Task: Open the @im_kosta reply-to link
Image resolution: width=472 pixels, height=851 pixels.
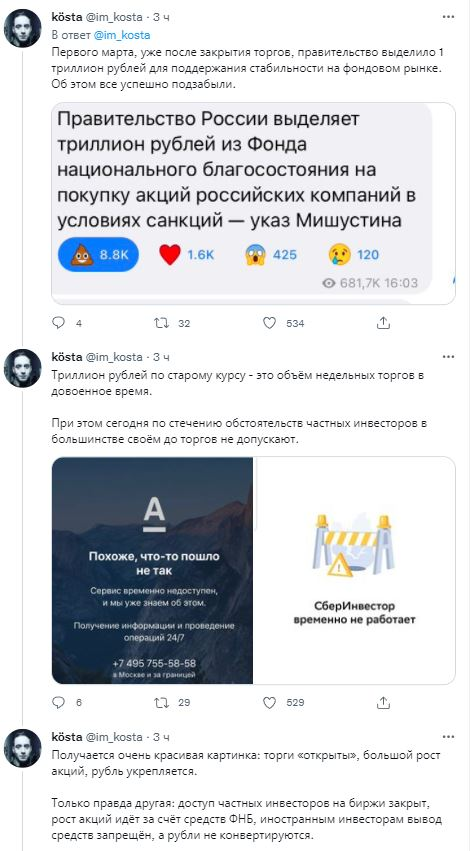Action: pyautogui.click(x=122, y=35)
